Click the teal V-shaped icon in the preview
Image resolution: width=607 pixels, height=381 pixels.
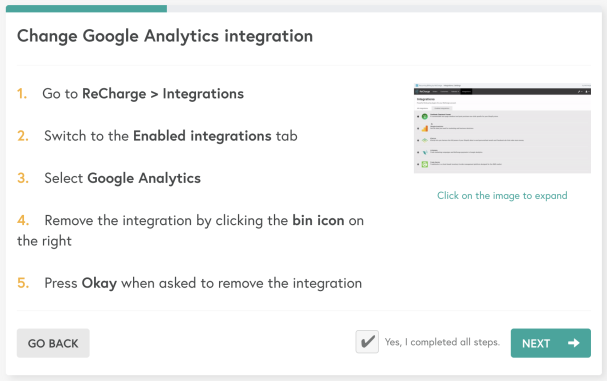tap(425, 152)
